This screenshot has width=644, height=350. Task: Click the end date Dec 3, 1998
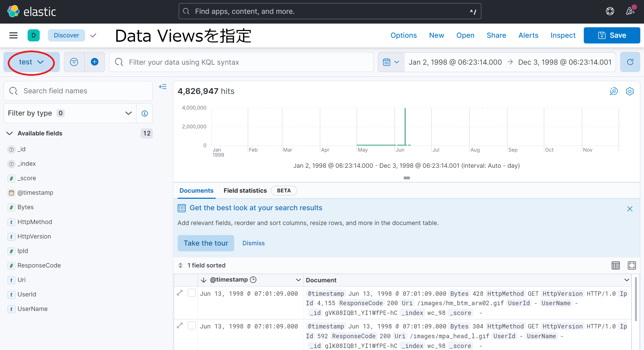565,62
